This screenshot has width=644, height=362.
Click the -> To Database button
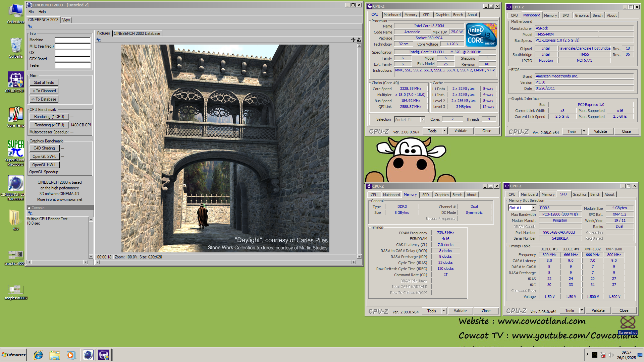click(x=44, y=99)
